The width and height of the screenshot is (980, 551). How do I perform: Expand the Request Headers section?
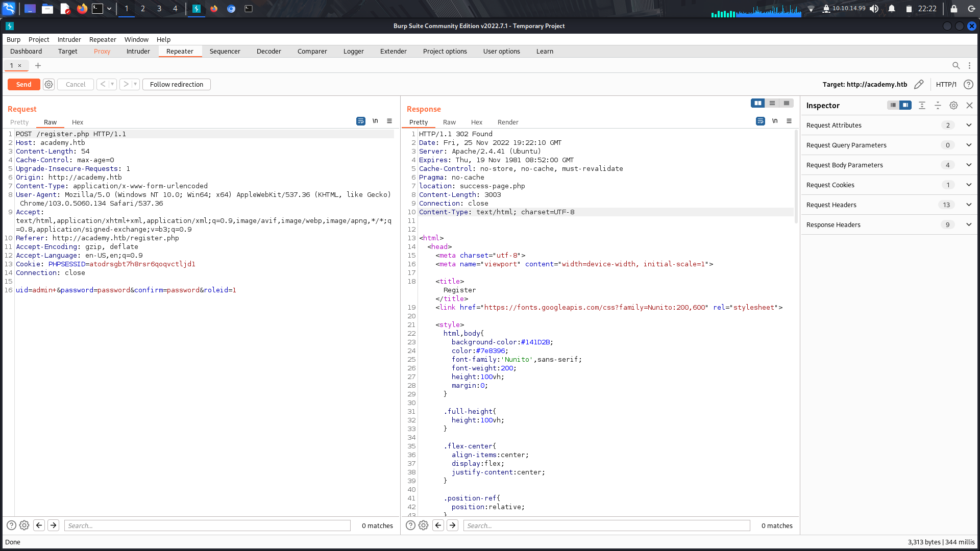pyautogui.click(x=968, y=205)
